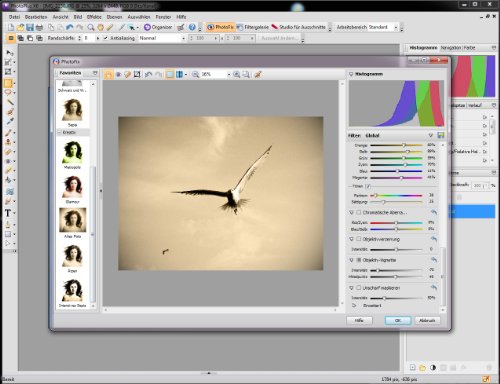Collapse the Objektiv-Vignette section triangle
Image resolution: width=500 pixels, height=384 pixels.
tap(351, 260)
